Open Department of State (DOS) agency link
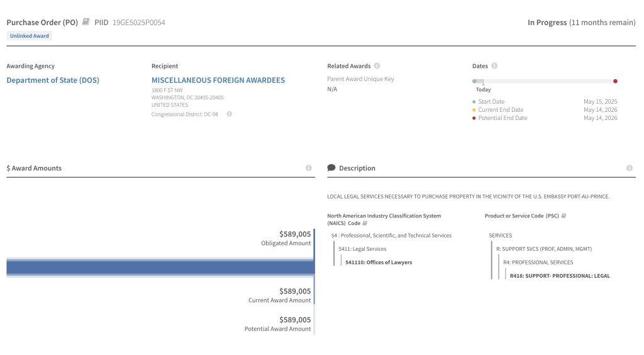This screenshot has width=644, height=355. 53,80
